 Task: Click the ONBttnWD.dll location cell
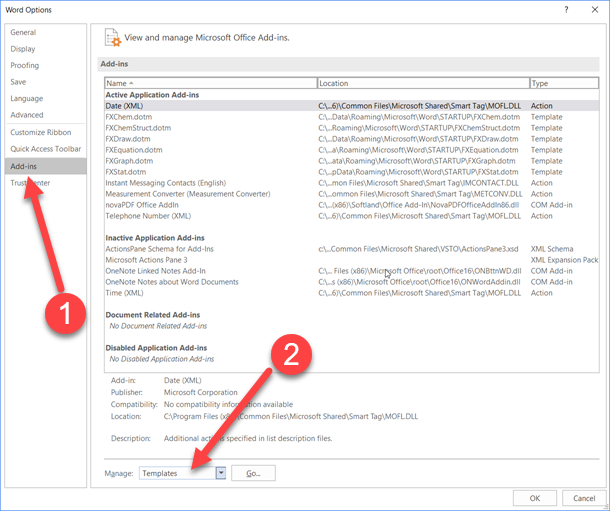coord(420,271)
